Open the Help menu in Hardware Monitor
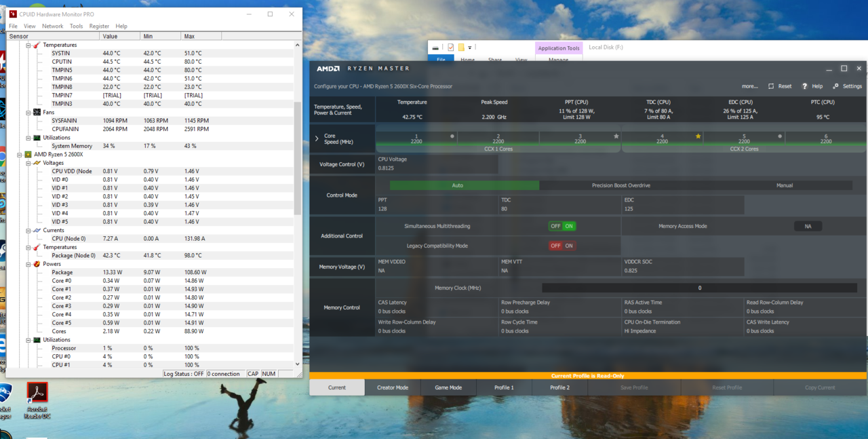This screenshot has height=439, width=868. tap(121, 26)
